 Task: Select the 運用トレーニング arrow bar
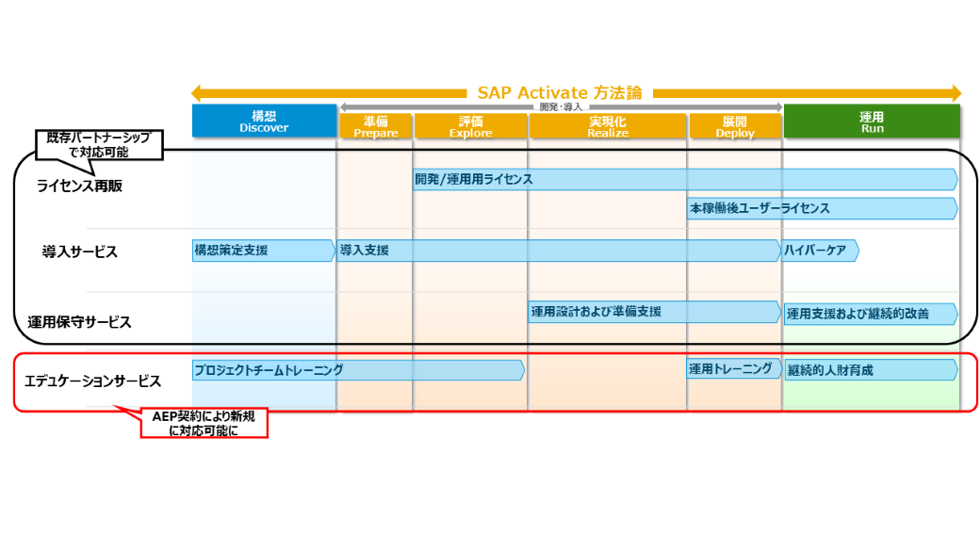point(735,369)
